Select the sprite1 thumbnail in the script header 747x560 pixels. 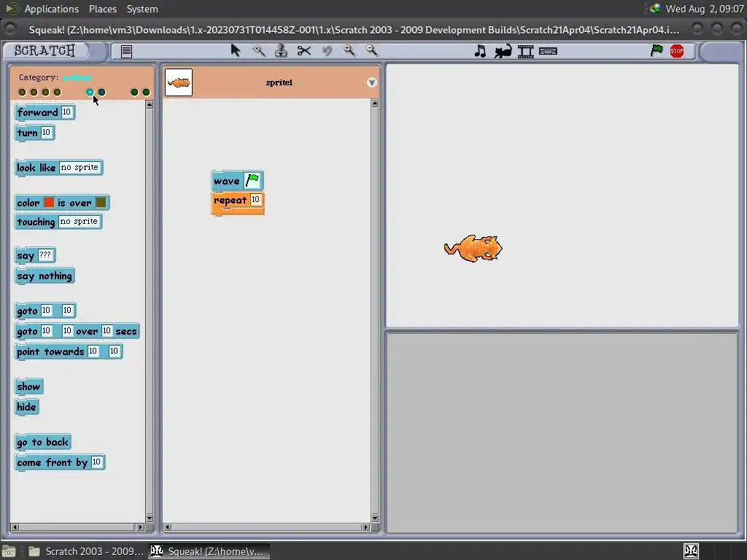tap(179, 82)
